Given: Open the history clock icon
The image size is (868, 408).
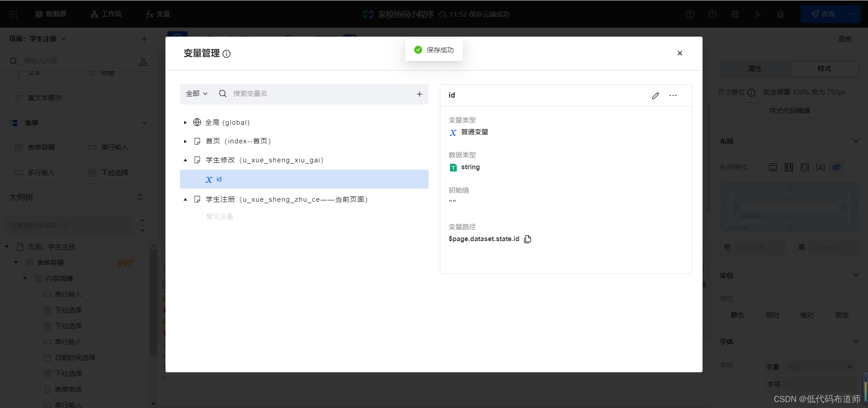Looking at the screenshot, I should click(x=712, y=14).
